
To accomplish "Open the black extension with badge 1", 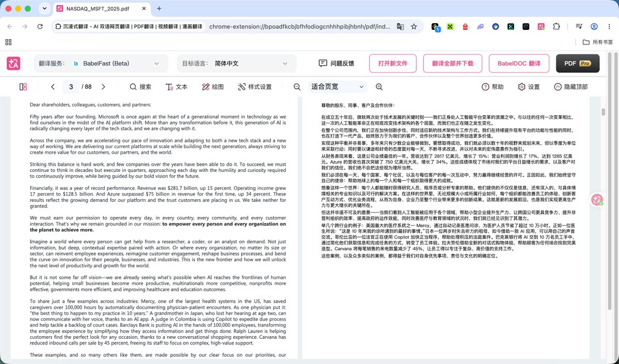I will tap(435, 27).
